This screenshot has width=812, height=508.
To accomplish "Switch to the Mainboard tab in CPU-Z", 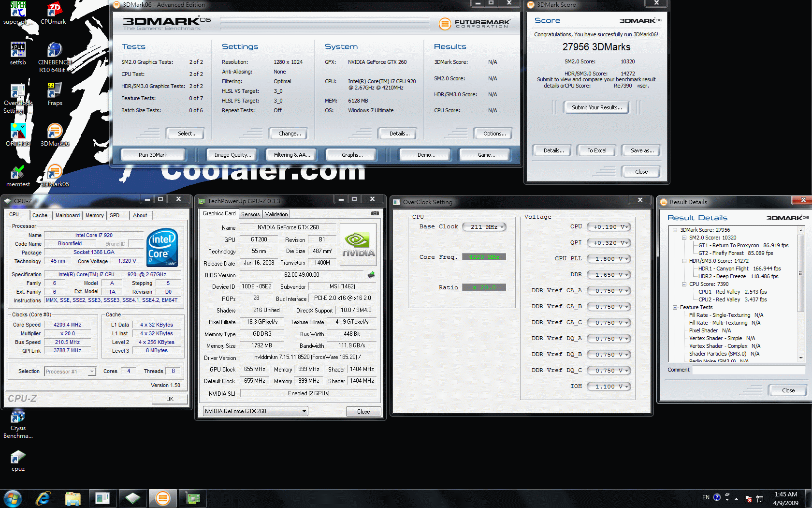I will [68, 215].
